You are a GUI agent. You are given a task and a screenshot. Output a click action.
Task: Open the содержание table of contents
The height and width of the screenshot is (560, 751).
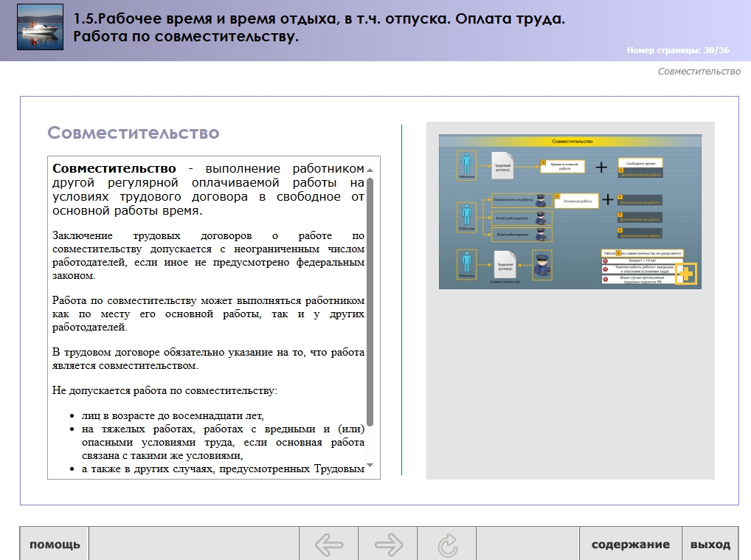(x=630, y=545)
